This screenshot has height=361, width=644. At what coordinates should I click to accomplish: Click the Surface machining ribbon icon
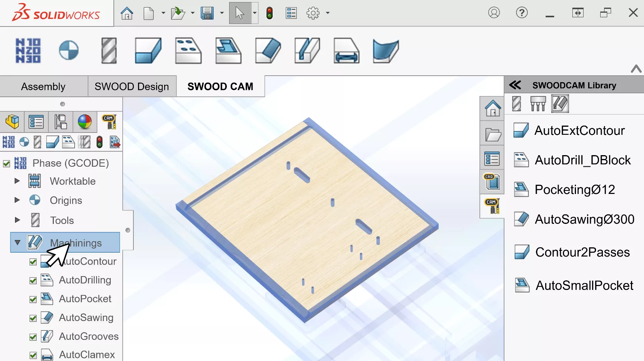pos(386,50)
